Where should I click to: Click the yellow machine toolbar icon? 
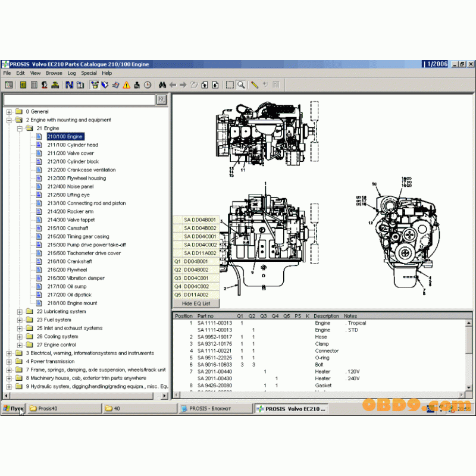coord(55,85)
